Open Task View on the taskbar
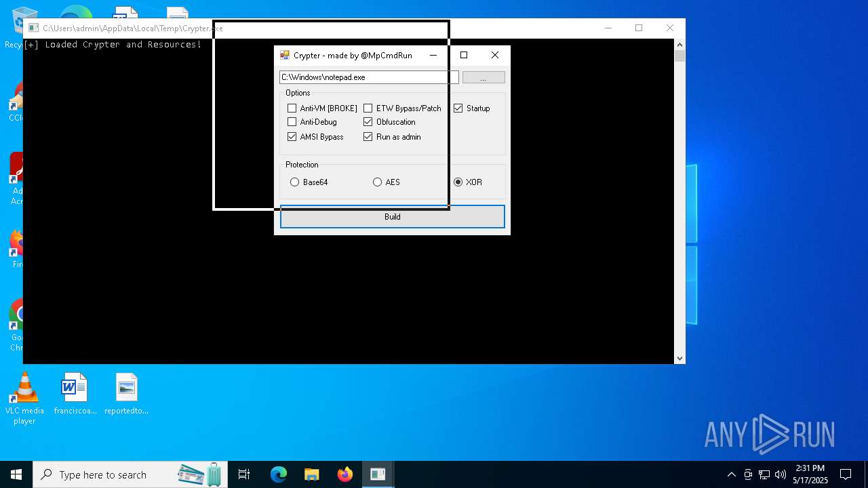 click(x=244, y=474)
